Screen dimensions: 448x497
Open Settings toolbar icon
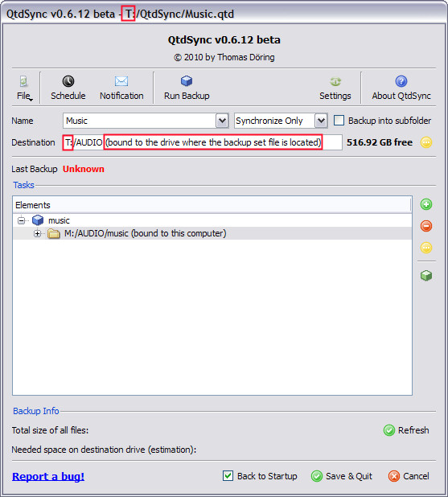point(335,81)
